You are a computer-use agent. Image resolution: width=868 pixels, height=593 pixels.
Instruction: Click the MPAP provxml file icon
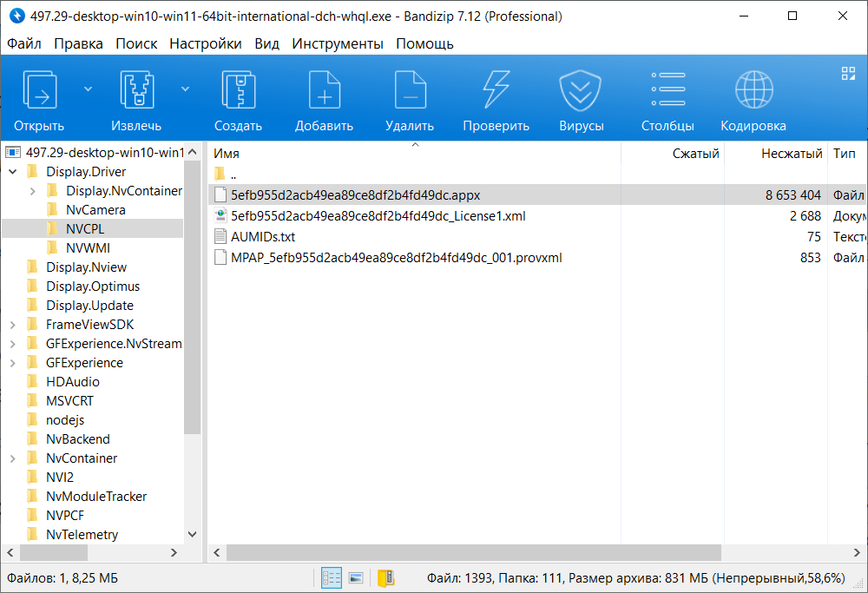click(220, 258)
